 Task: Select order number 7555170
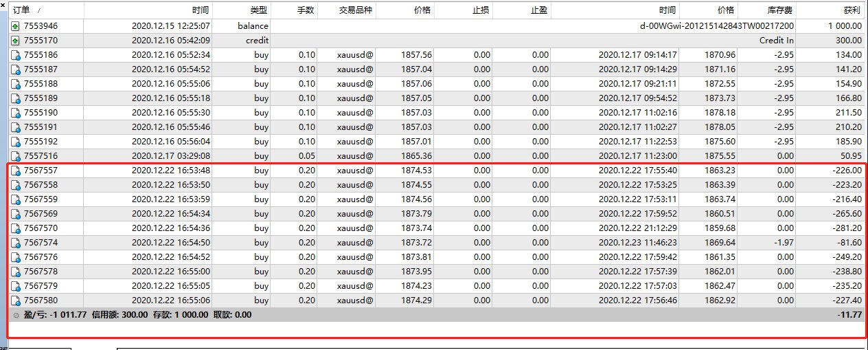(x=41, y=41)
